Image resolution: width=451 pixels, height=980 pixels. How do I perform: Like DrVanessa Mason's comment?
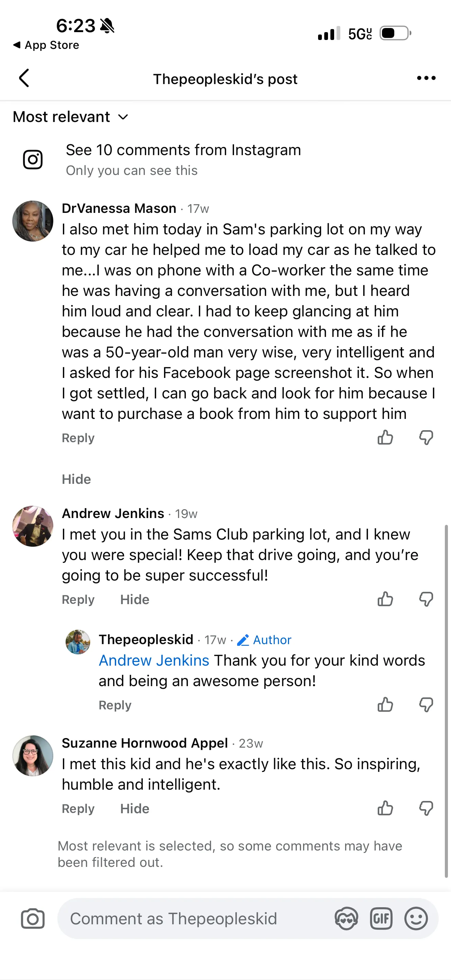(x=385, y=437)
